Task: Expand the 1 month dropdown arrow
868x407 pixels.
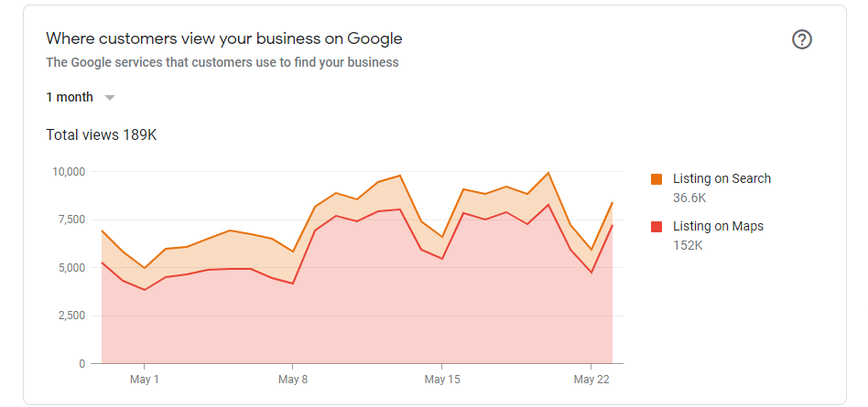Action: coord(110,98)
